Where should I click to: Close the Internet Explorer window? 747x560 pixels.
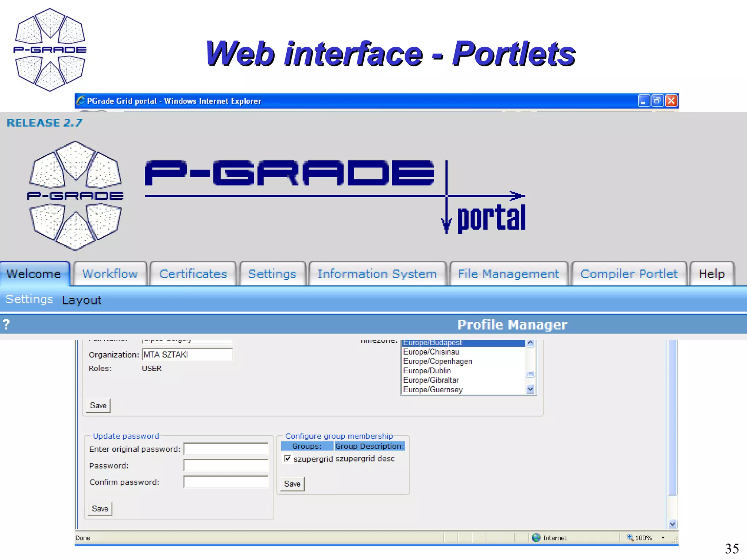671,101
